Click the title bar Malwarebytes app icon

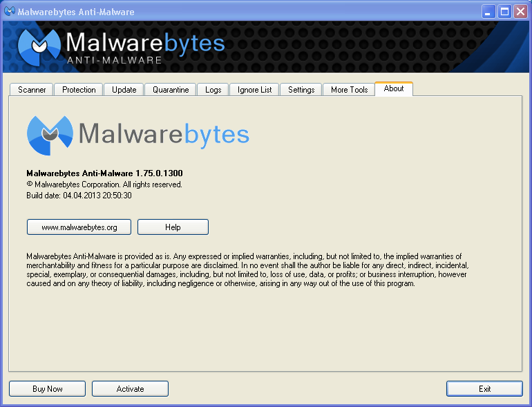10,11
